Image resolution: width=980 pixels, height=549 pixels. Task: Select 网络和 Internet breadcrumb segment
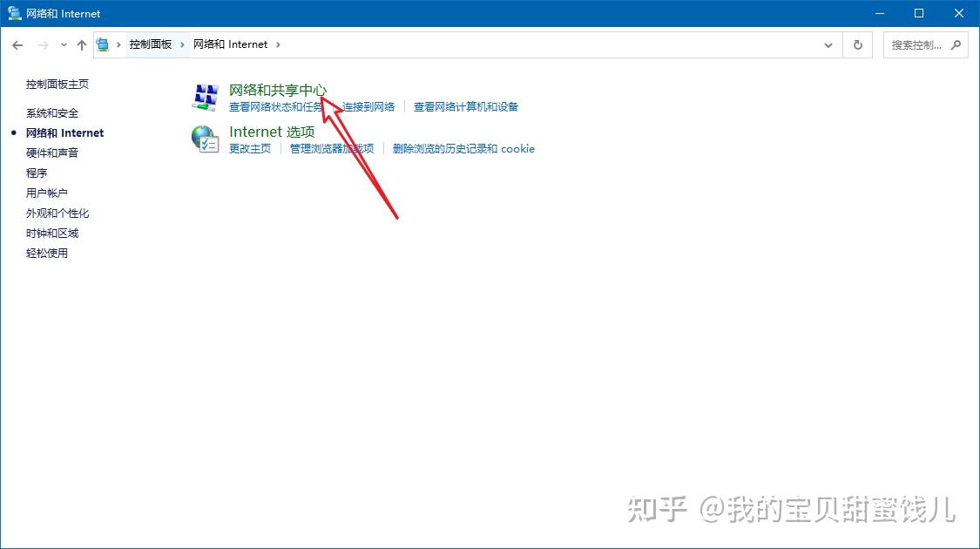[x=230, y=44]
